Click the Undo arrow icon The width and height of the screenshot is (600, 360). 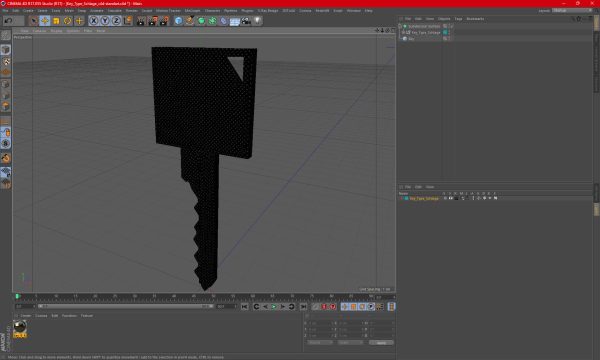tap(8, 21)
